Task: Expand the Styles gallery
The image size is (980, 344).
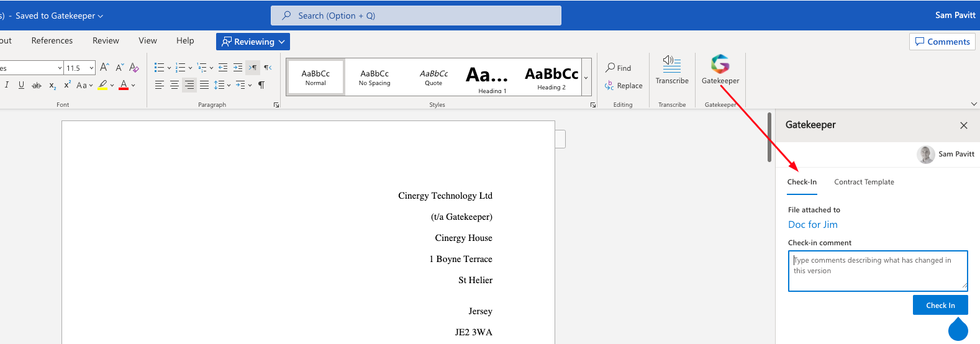Action: coord(586,78)
